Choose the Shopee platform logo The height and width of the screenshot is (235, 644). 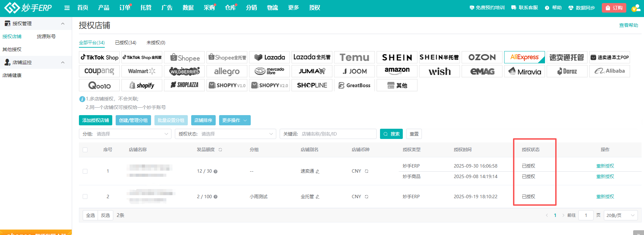[184, 58]
